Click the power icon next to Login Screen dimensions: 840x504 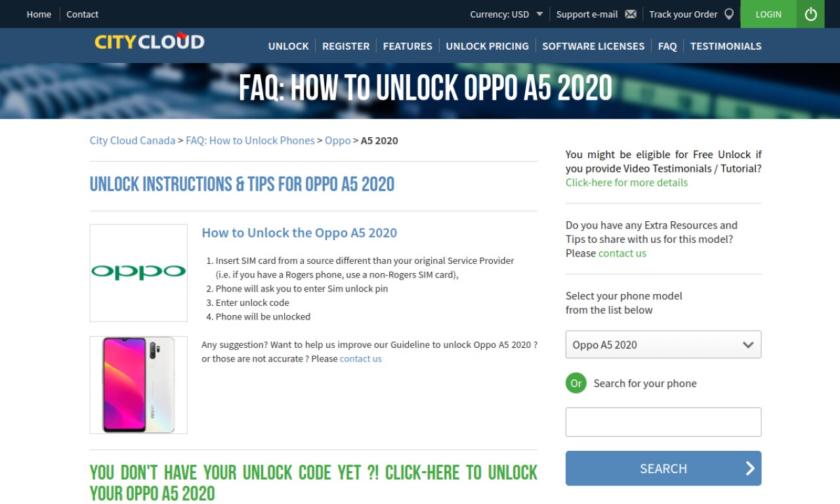coord(810,14)
